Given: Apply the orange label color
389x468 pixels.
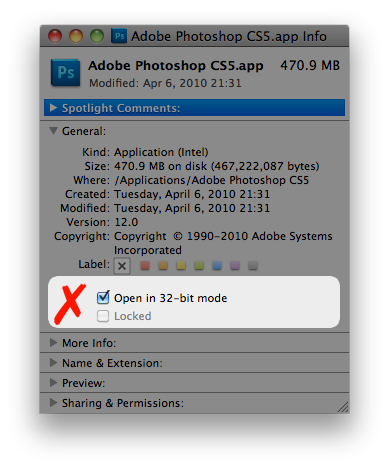Looking at the screenshot, I should (x=163, y=266).
